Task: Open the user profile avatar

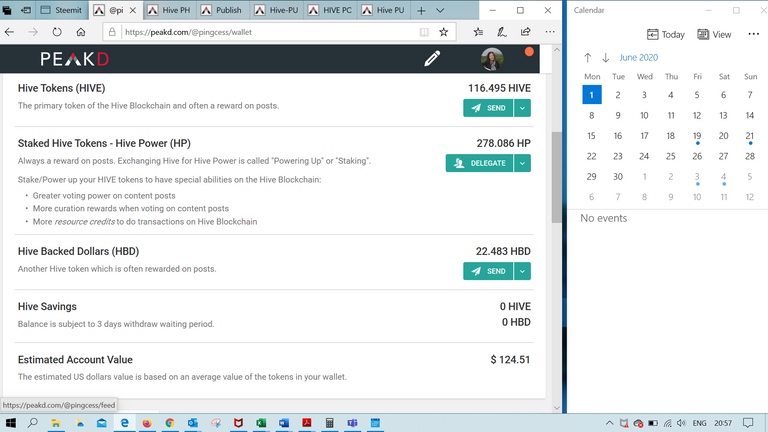Action: pos(492,59)
